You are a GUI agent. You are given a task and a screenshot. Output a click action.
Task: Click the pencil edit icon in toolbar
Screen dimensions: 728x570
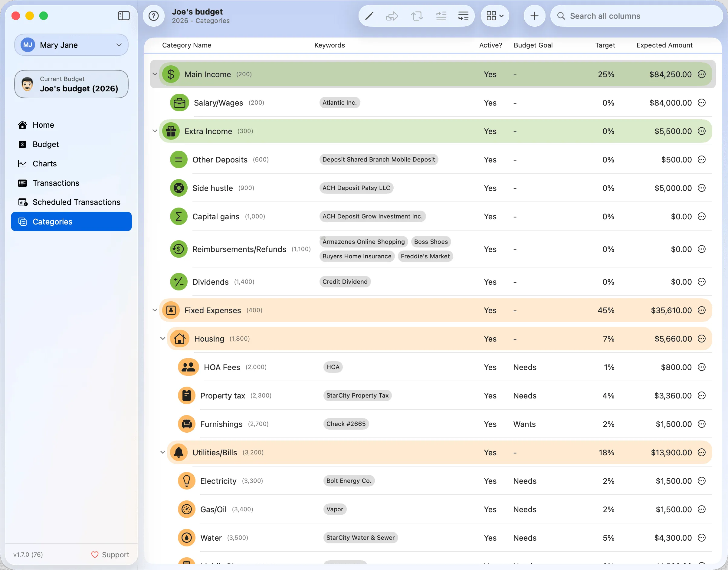pyautogui.click(x=369, y=16)
